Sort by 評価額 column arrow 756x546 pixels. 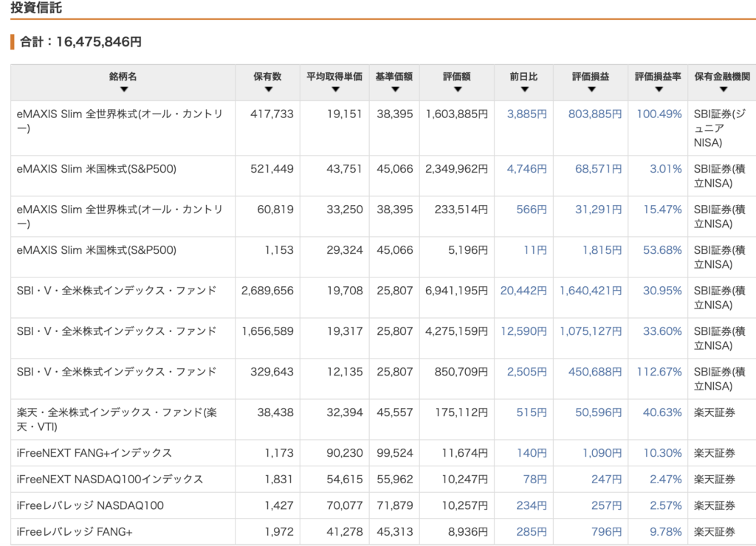coord(458,89)
